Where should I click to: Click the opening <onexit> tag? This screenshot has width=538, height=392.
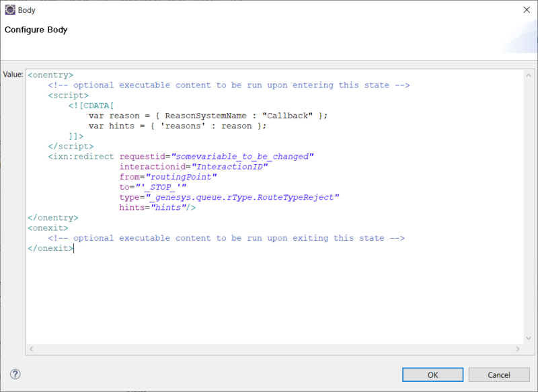[48, 228]
